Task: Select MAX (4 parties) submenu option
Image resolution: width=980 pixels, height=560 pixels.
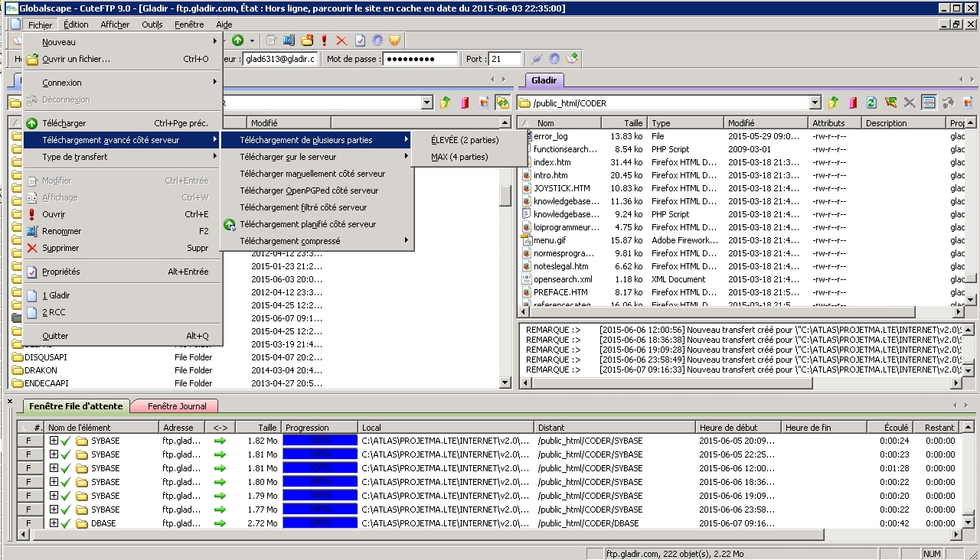Action: [459, 157]
